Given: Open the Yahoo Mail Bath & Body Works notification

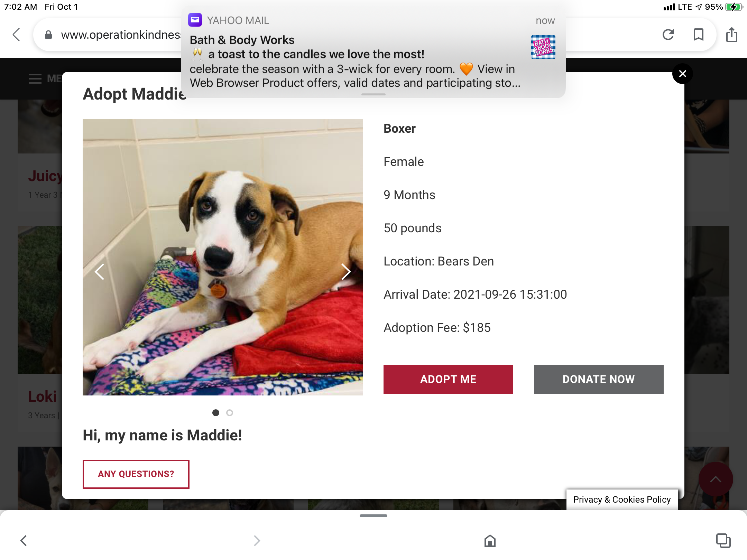Looking at the screenshot, I should 373,52.
